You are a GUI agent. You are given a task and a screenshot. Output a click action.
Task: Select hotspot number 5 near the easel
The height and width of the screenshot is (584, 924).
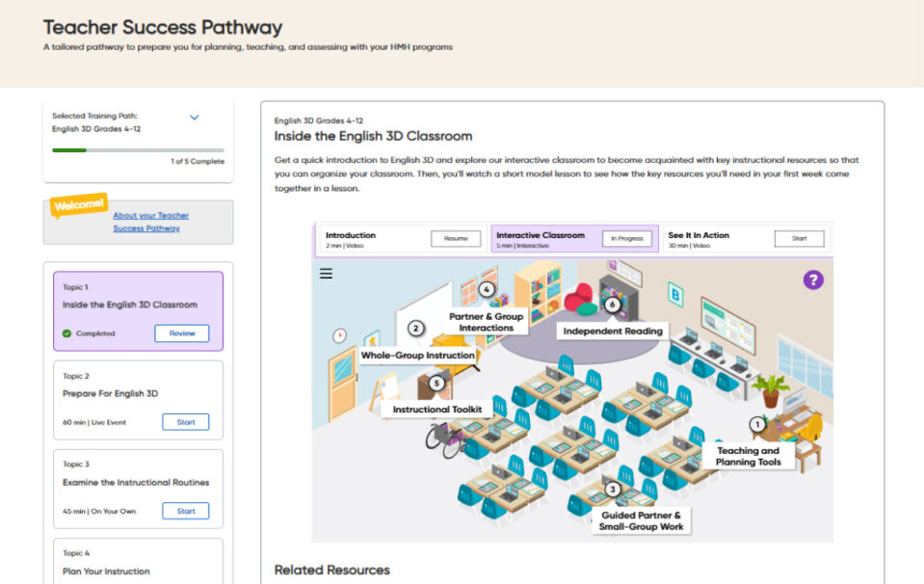click(x=436, y=383)
